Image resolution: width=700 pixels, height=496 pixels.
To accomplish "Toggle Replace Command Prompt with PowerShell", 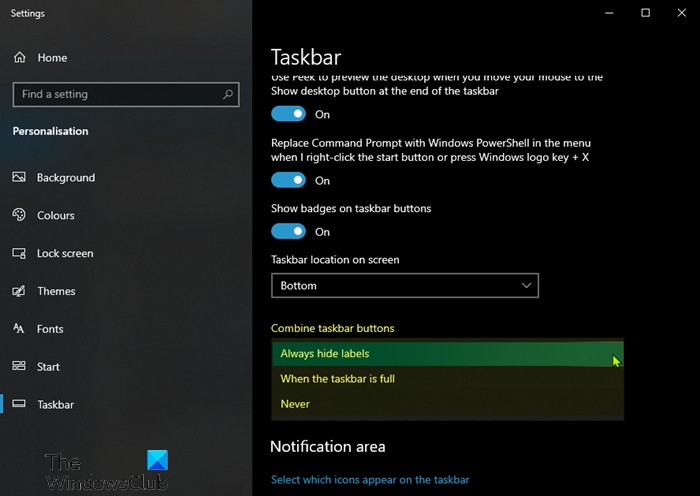I will [288, 180].
